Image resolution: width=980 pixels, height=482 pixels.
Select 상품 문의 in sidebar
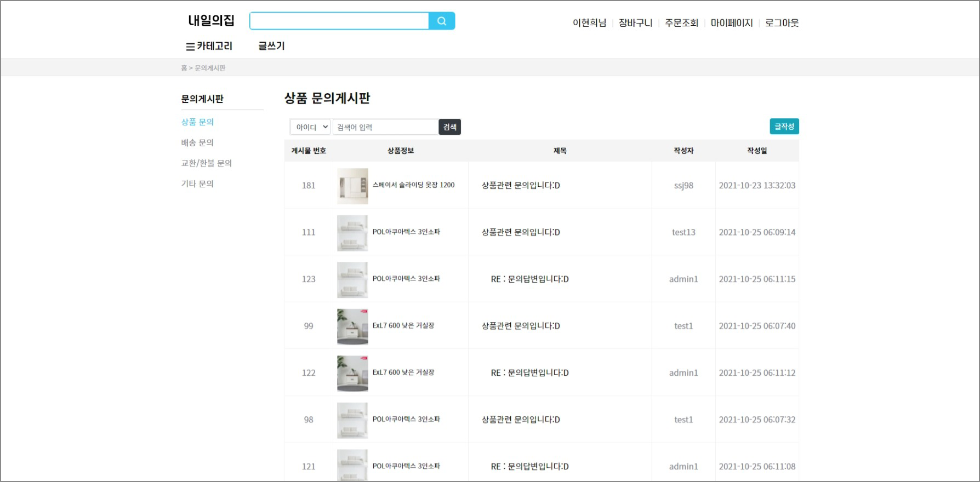(197, 122)
